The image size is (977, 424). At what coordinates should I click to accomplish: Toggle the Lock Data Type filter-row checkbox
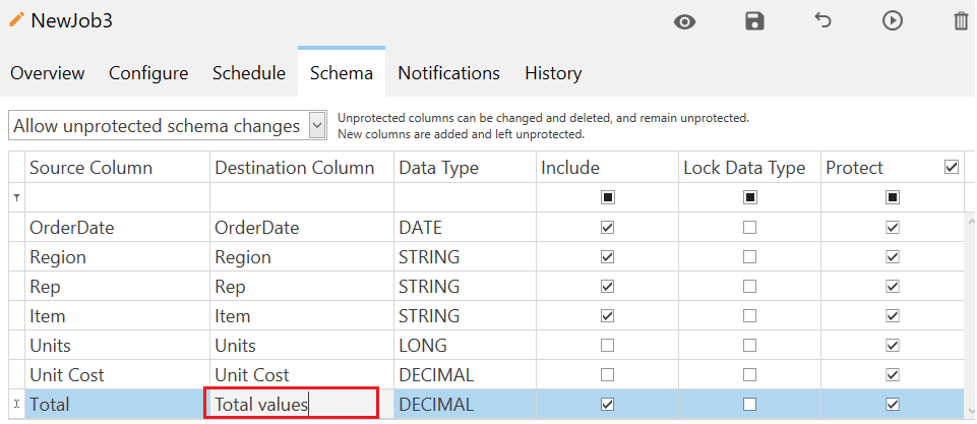pos(750,197)
